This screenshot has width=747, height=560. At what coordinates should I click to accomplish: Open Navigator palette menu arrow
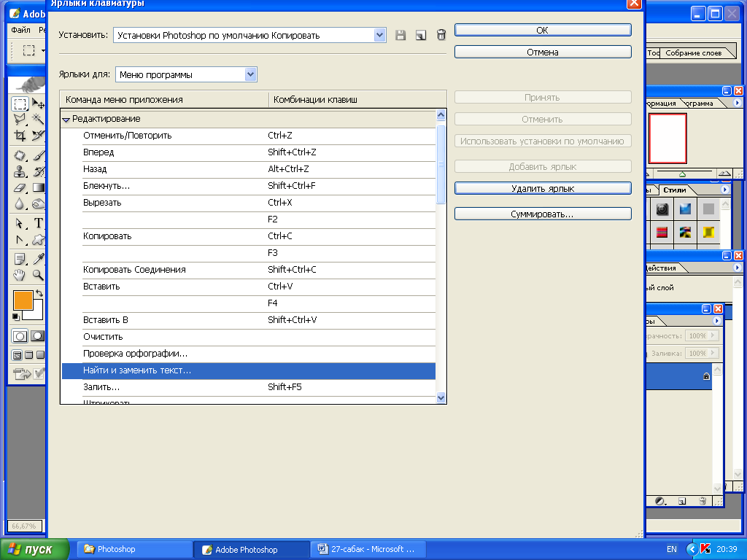[x=737, y=103]
